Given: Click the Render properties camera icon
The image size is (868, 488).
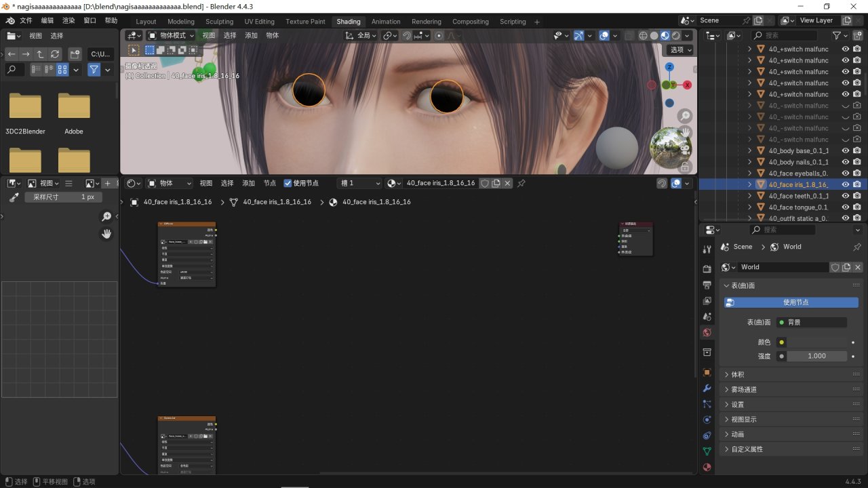Looking at the screenshot, I should tap(707, 269).
